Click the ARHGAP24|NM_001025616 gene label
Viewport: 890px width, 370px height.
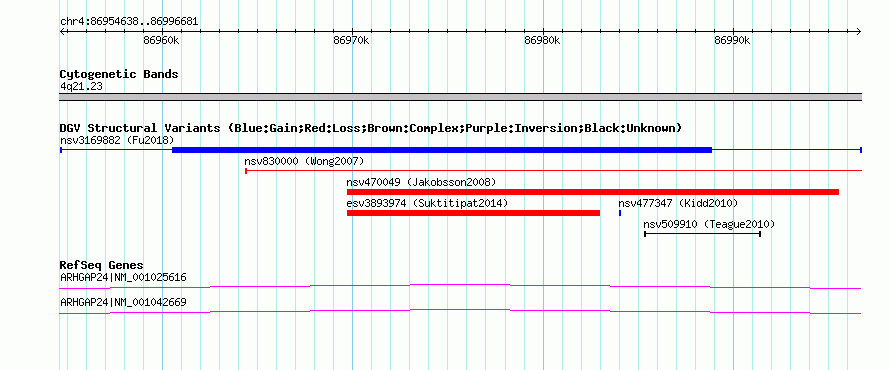[x=123, y=278]
